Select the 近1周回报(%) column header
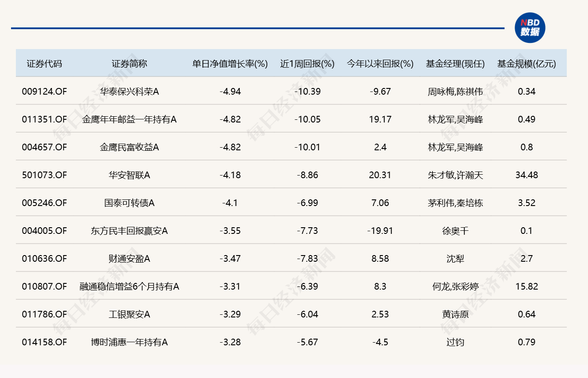Viewport: 588px width, 378px height. click(x=307, y=64)
